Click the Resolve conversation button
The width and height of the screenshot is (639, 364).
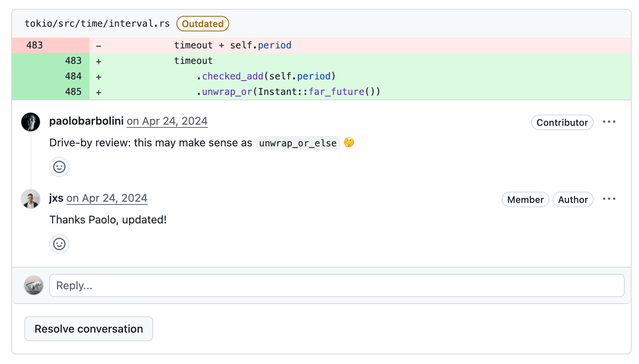89,329
